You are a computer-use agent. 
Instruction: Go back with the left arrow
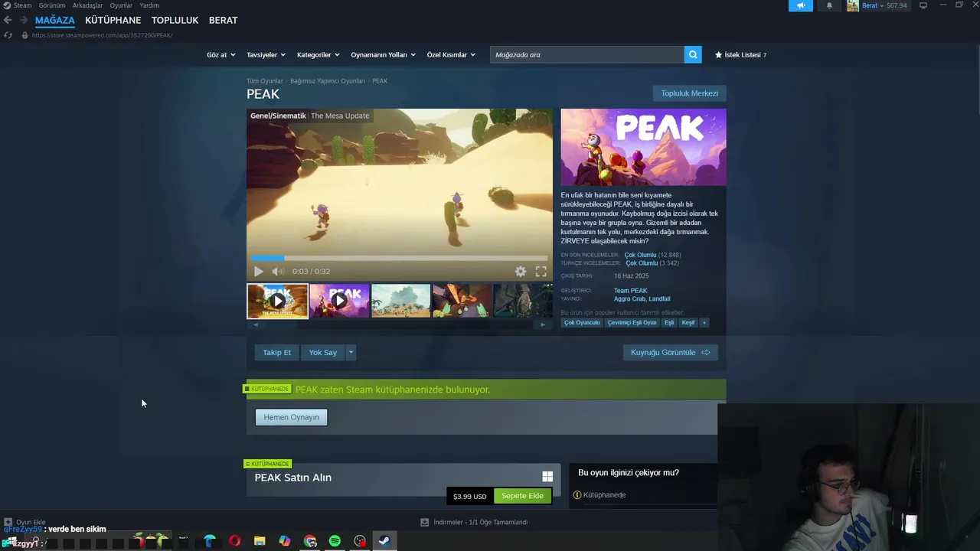(8, 20)
